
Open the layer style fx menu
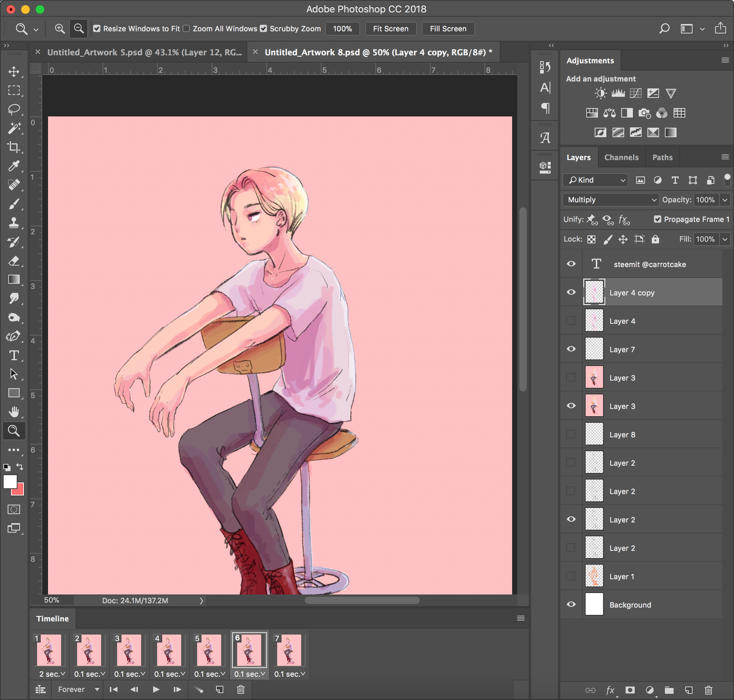[x=611, y=690]
